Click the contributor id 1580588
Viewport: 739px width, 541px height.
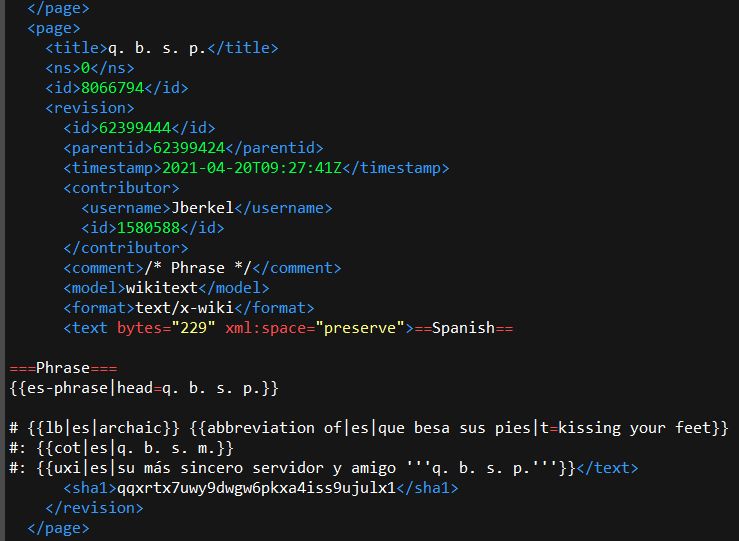click(148, 228)
